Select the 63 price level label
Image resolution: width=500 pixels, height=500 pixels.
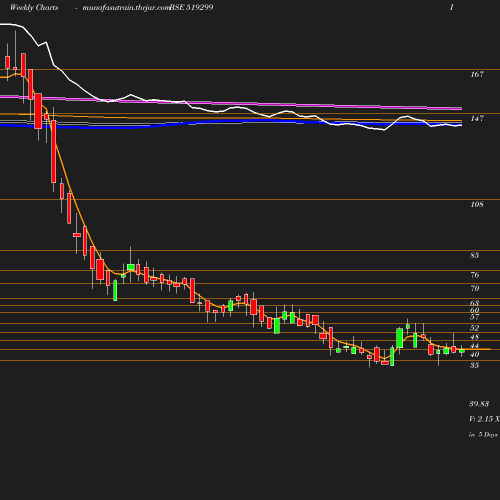point(474,303)
